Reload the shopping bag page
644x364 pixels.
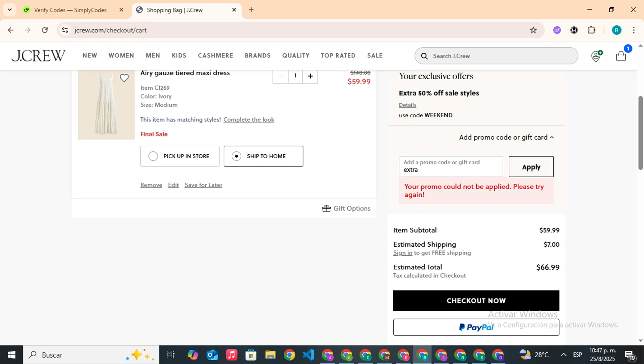pyautogui.click(x=45, y=30)
